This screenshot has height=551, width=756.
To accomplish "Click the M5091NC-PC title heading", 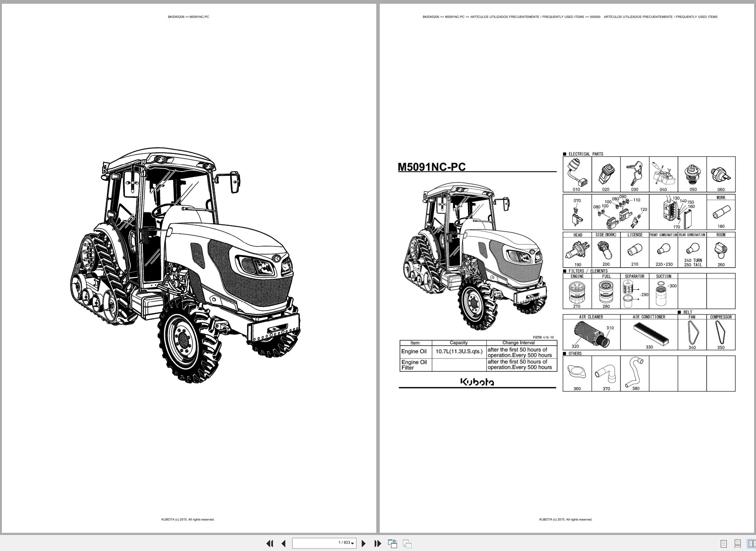I will (x=431, y=167).
